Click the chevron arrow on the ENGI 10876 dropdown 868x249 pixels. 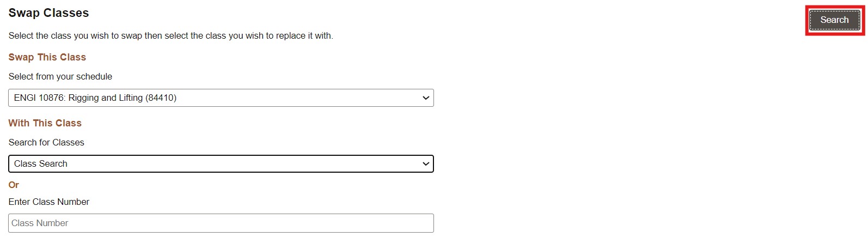(426, 98)
